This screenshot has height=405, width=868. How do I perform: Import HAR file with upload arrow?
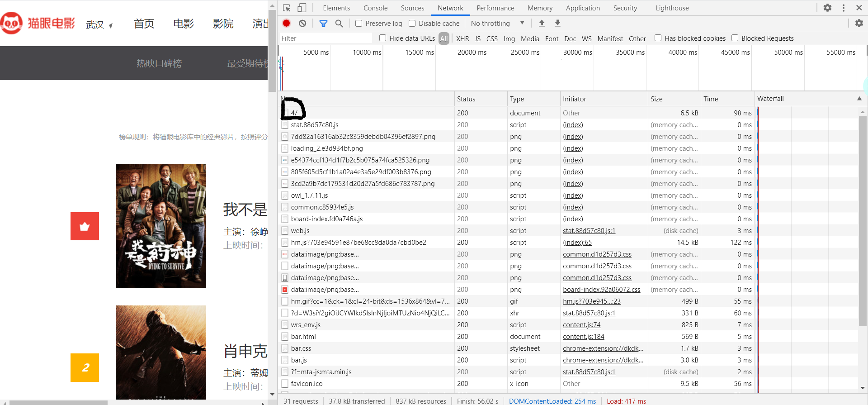pos(542,23)
